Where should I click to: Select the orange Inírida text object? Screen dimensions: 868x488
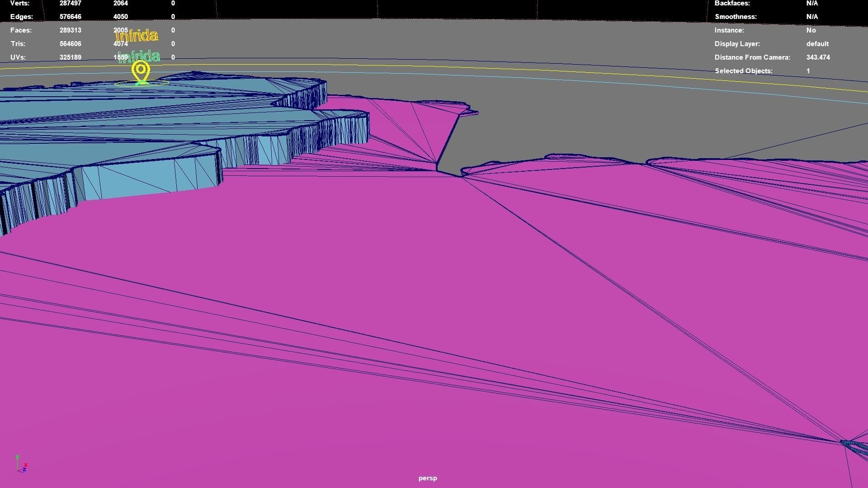(137, 36)
